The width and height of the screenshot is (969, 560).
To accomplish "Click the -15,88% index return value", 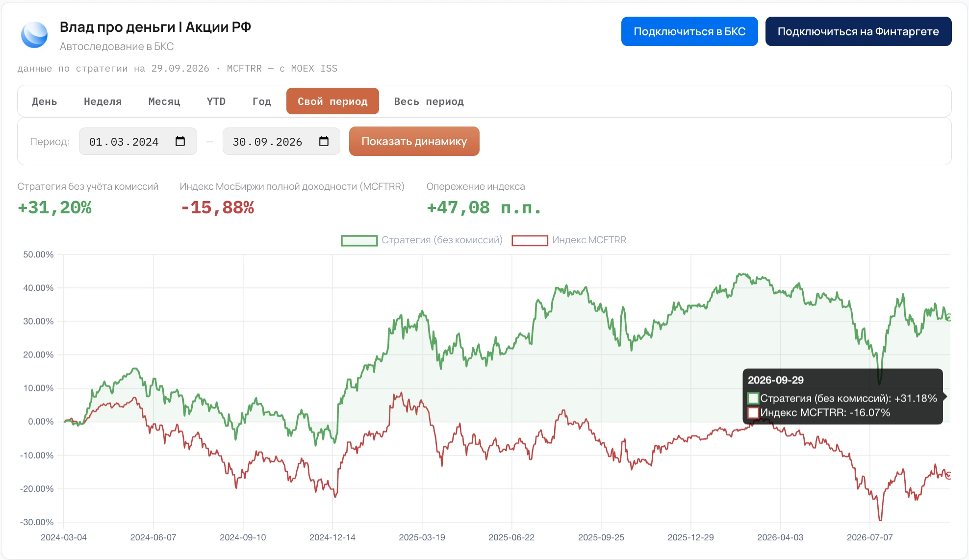I will (217, 207).
